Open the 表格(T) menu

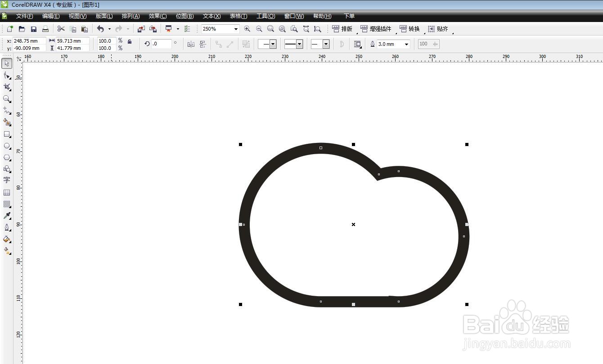(238, 16)
